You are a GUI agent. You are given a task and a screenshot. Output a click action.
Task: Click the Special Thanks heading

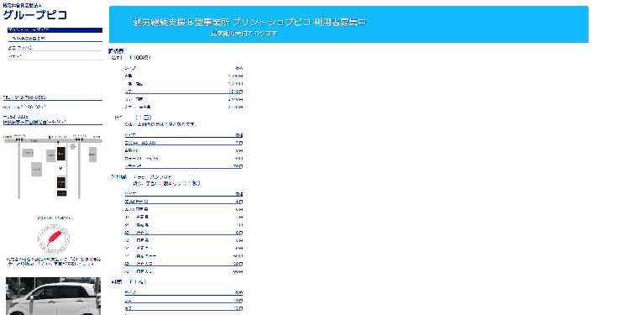[54, 218]
